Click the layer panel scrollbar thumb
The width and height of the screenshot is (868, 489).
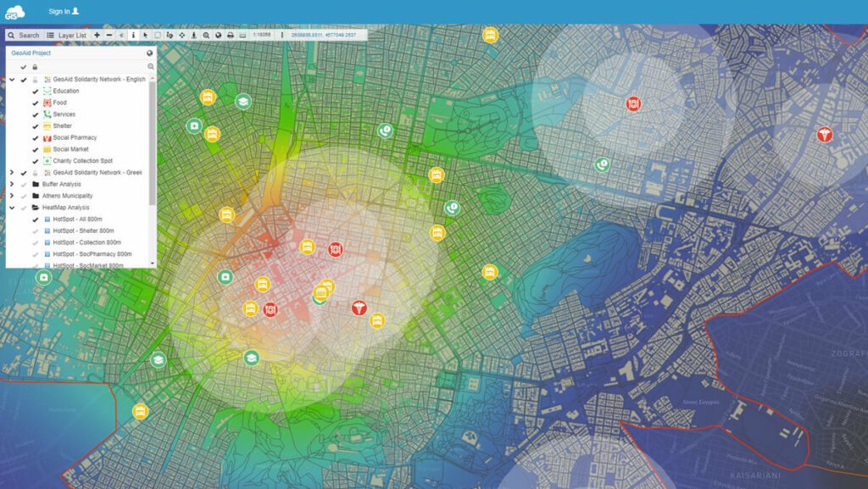click(153, 144)
